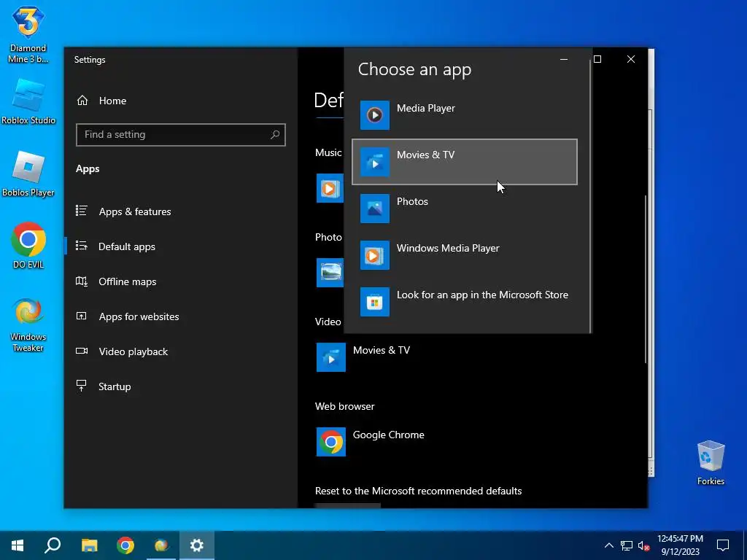Pick Photos from the app chooser
Viewport: 747px width, 560px height.
(465, 209)
